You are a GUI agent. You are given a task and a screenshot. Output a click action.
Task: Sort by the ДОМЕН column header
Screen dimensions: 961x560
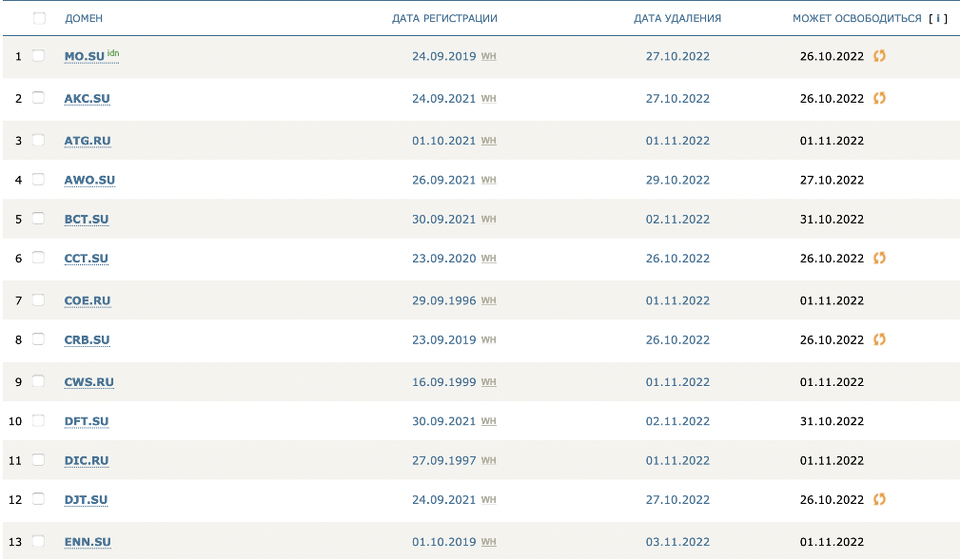tap(84, 18)
